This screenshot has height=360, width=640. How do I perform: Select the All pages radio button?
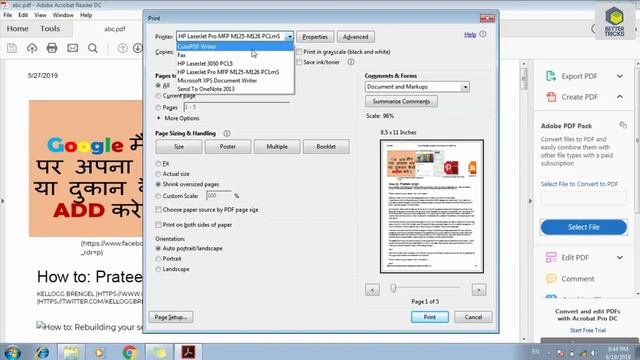click(x=158, y=85)
